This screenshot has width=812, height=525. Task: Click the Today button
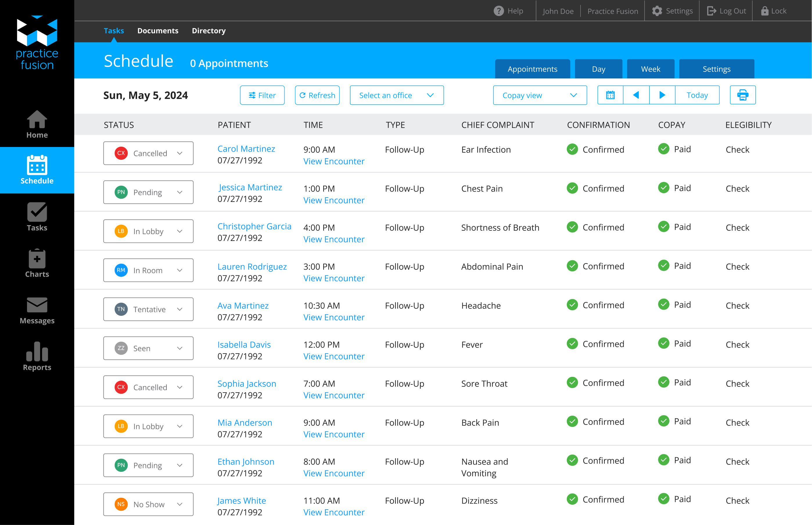pyautogui.click(x=697, y=95)
